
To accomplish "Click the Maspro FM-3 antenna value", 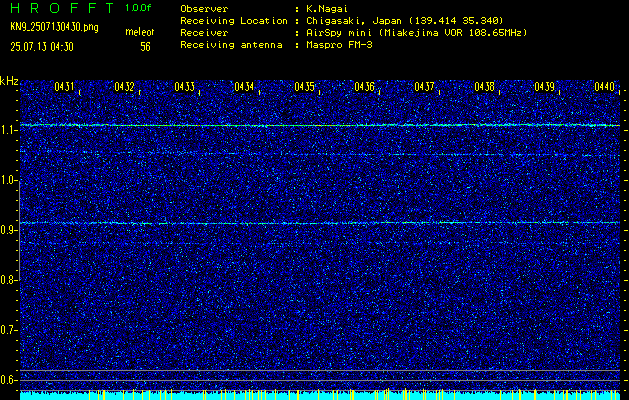I will [339, 45].
